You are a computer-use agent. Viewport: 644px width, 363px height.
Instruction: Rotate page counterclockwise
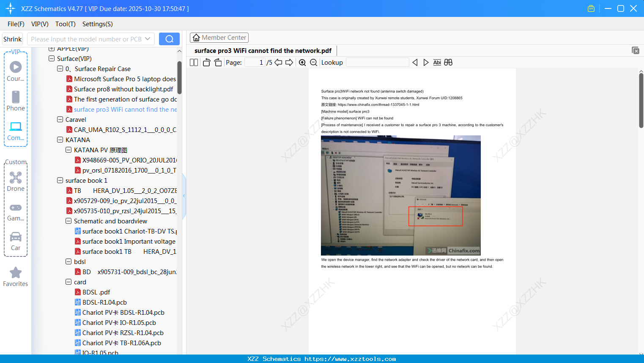pyautogui.click(x=206, y=62)
